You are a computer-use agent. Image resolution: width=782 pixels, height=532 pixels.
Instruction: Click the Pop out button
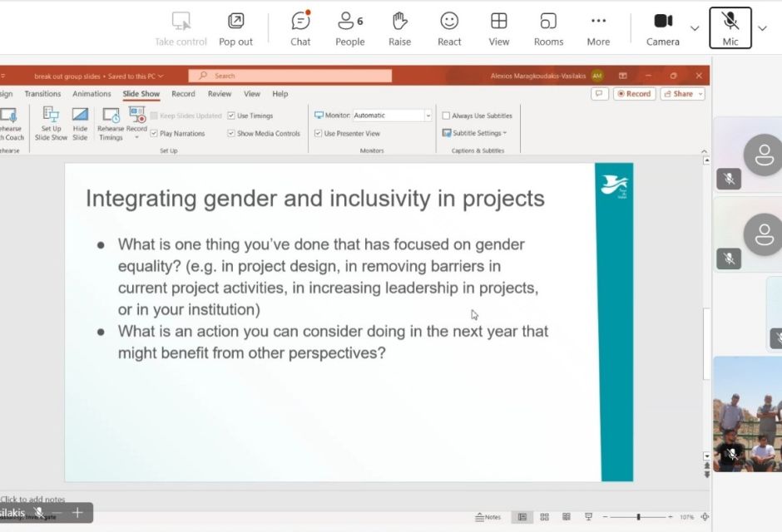click(235, 28)
